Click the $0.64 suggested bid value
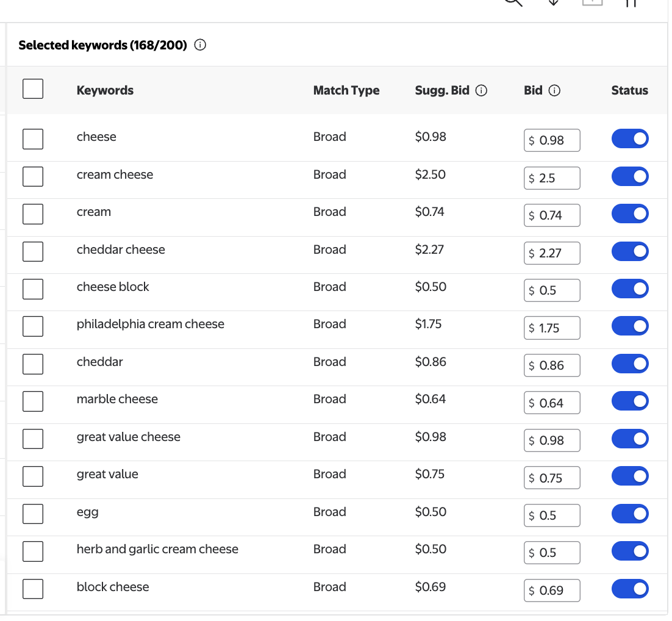Viewport: 672px width, 621px height. pos(431,400)
